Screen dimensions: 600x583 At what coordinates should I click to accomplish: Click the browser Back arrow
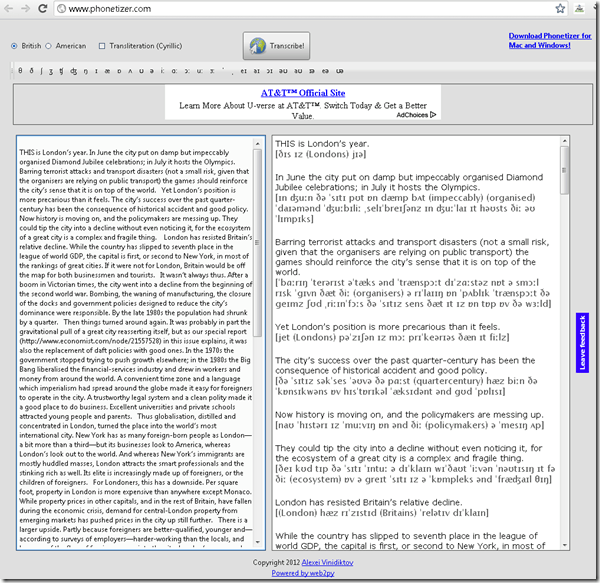tap(10, 9)
